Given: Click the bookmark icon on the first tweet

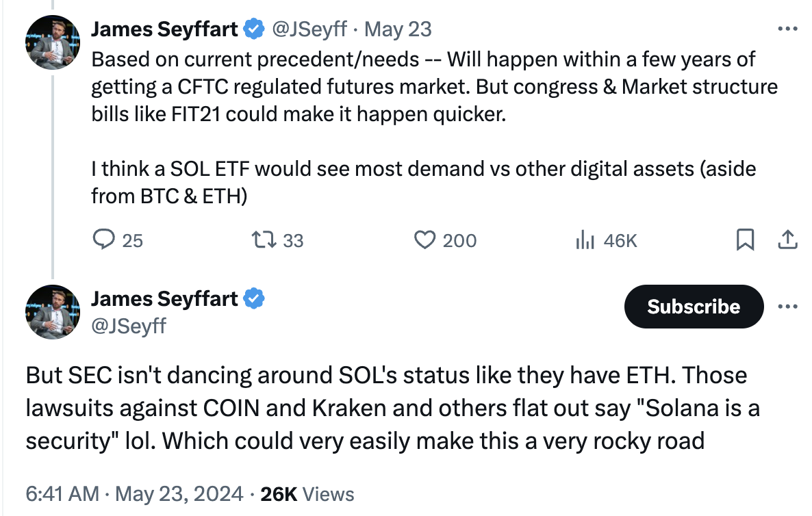Looking at the screenshot, I should (x=746, y=240).
